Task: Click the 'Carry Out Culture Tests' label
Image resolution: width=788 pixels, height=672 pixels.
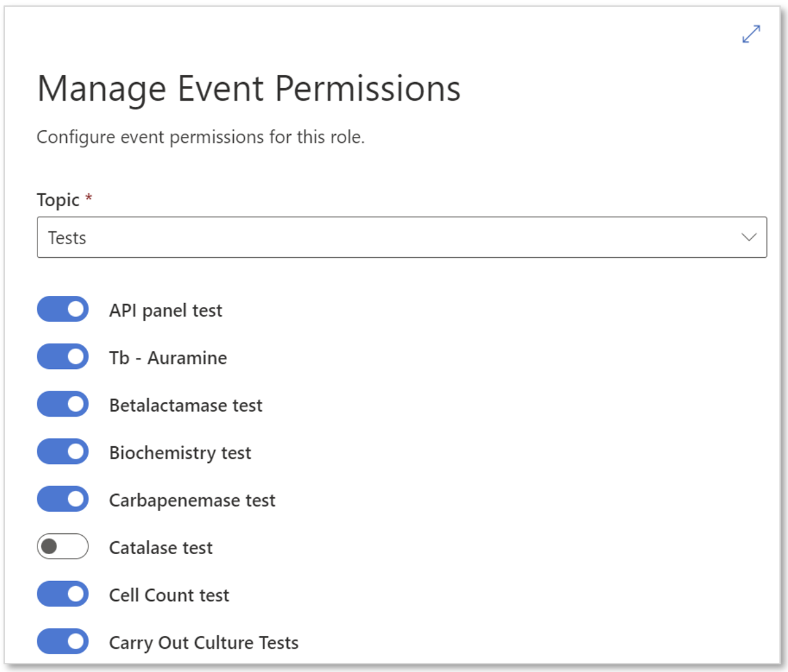Action: tap(204, 643)
